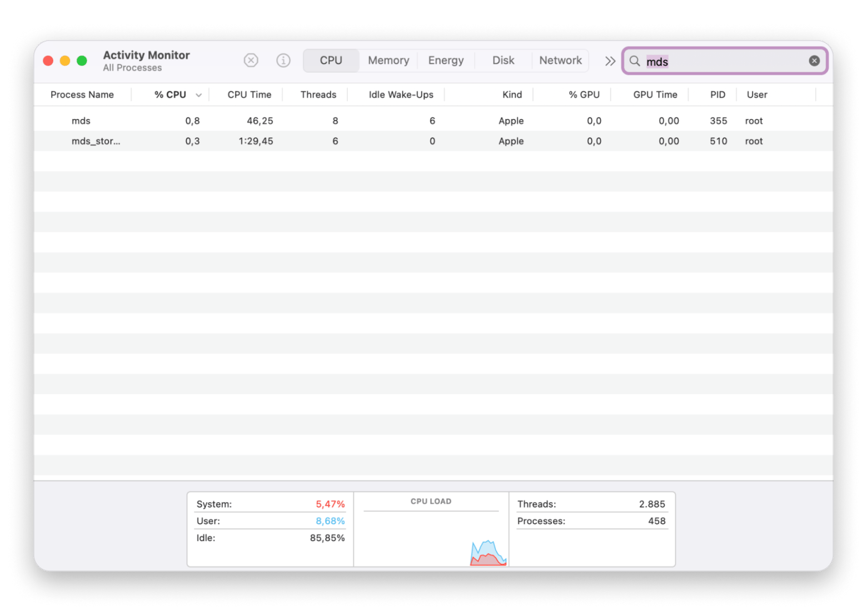Open the Energy tab
The image size is (867, 616).
coord(446,61)
